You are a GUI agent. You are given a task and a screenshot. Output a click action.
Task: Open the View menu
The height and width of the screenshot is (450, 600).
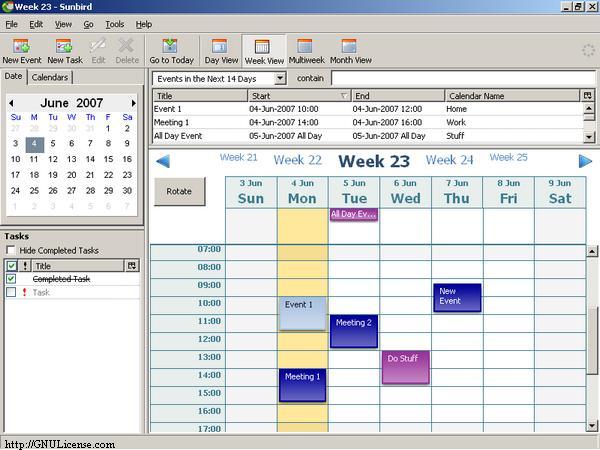[x=63, y=24]
